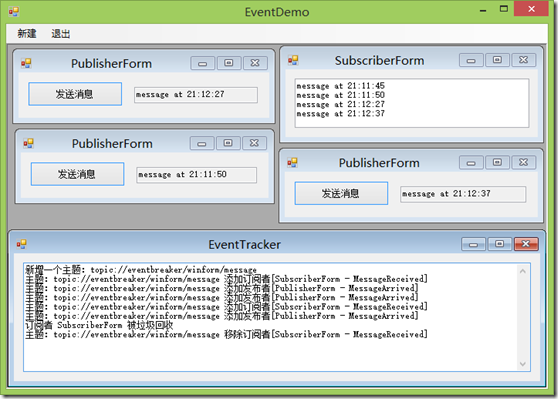Click window icon of PublisherForm showing 21:12:27
Viewport: 558px width, 399px height.
click(26, 63)
